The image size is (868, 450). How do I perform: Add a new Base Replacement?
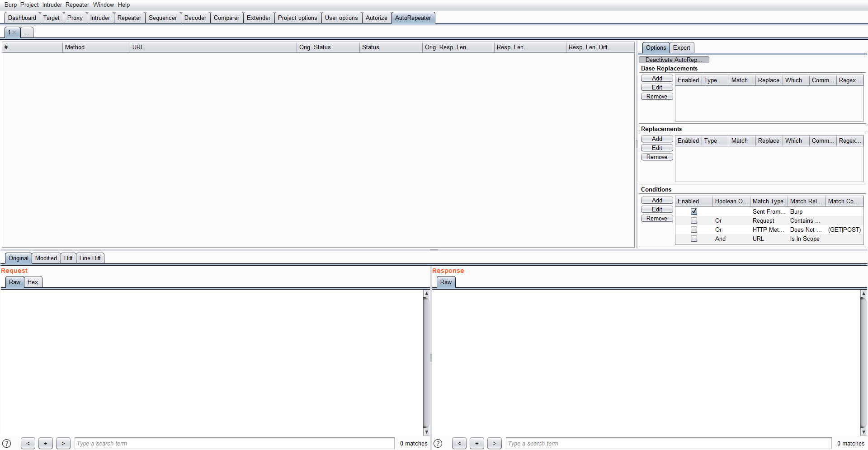click(x=657, y=78)
